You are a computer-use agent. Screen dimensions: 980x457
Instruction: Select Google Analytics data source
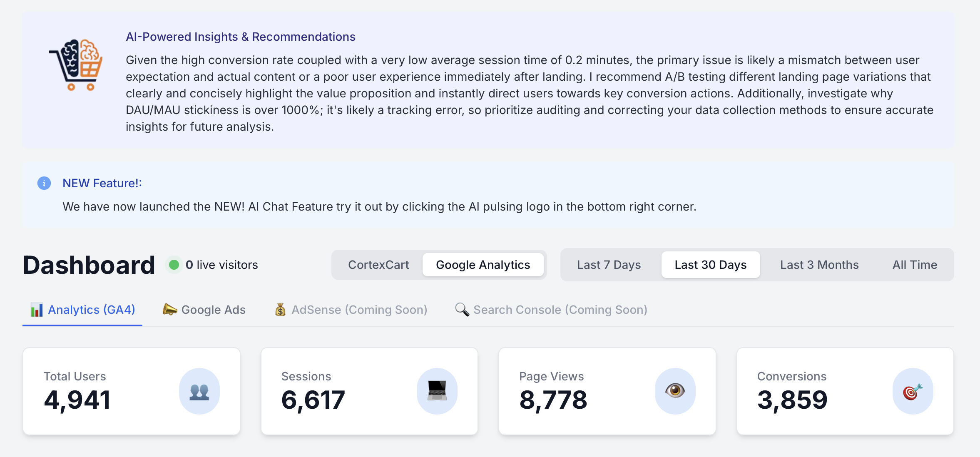click(x=483, y=265)
